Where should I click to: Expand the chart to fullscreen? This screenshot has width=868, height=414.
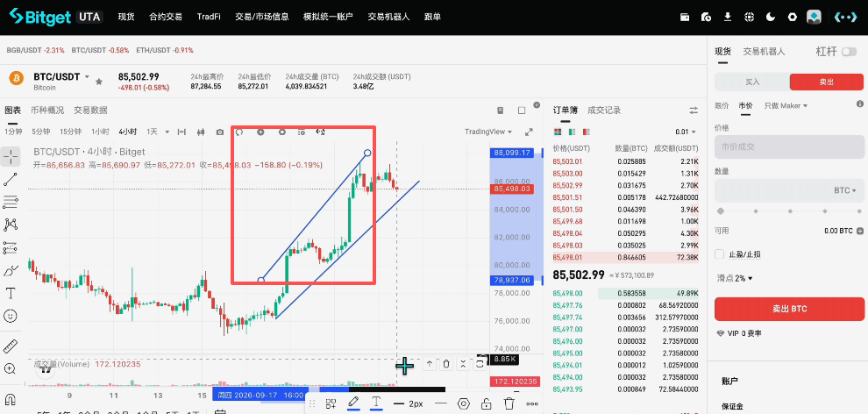pos(529,132)
